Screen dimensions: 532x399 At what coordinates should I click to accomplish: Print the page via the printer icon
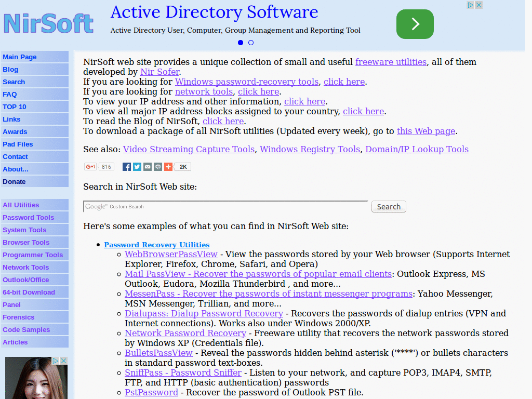[x=158, y=167]
